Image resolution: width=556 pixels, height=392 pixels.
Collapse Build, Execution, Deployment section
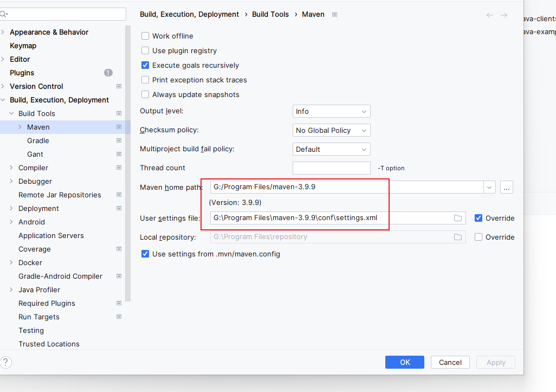(3, 100)
